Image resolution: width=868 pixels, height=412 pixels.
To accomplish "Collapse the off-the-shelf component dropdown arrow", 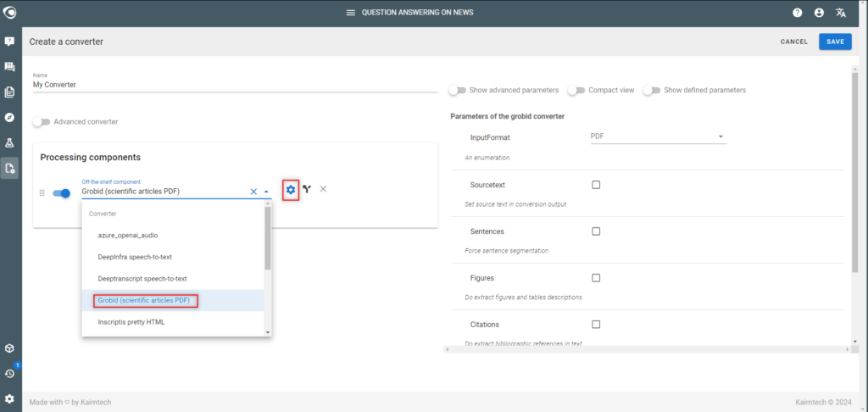I will pyautogui.click(x=267, y=192).
